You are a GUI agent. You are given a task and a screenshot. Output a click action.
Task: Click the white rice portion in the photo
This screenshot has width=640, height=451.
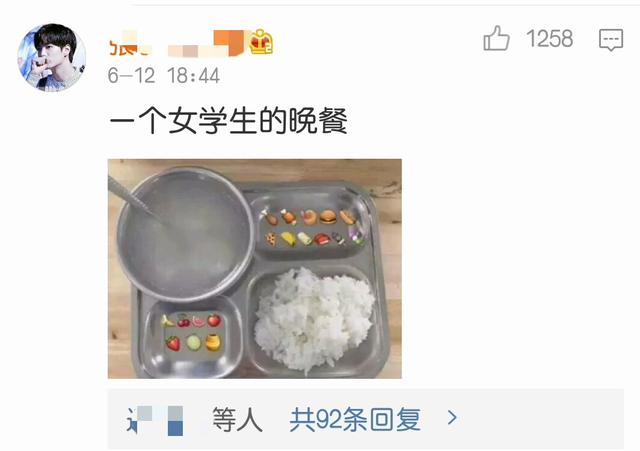point(314,318)
